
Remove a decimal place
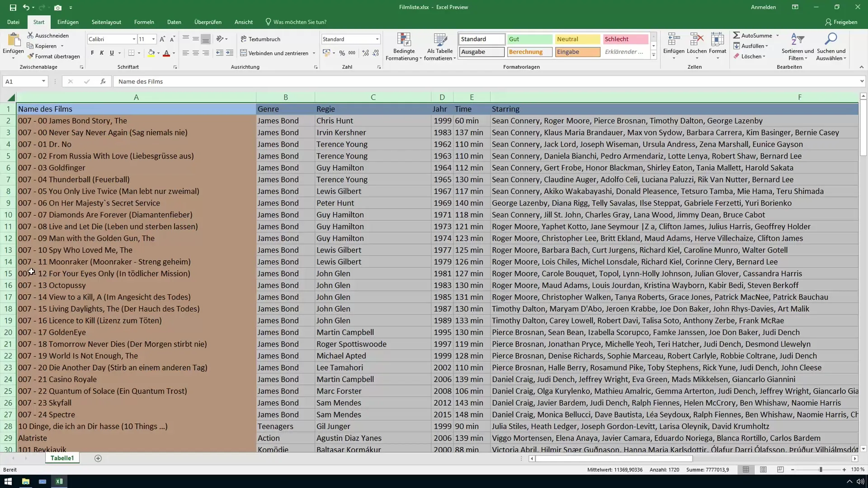[x=376, y=53]
